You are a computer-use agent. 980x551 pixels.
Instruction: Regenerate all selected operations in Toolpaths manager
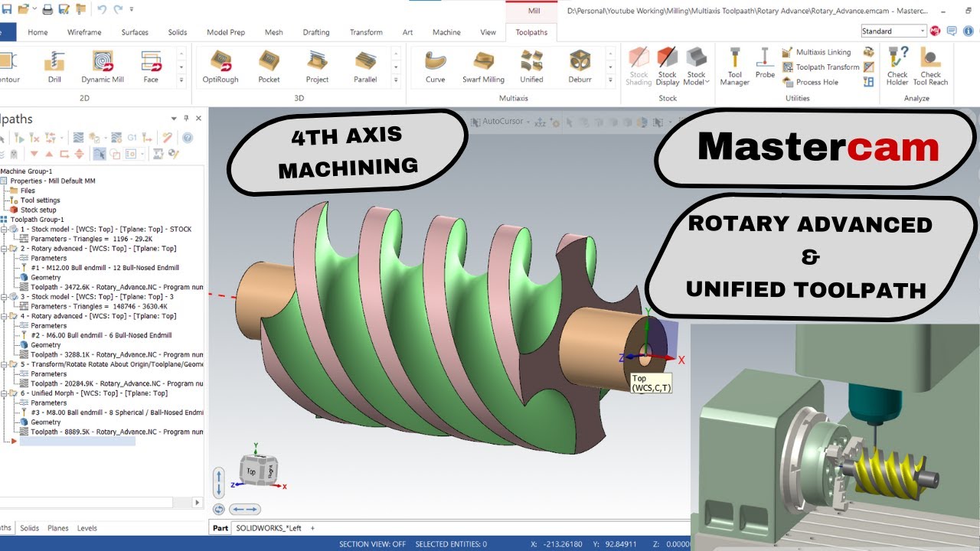19,138
